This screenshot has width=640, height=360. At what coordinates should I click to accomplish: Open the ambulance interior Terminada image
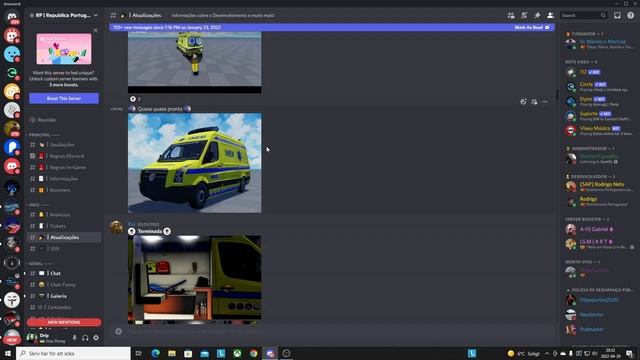pyautogui.click(x=195, y=280)
